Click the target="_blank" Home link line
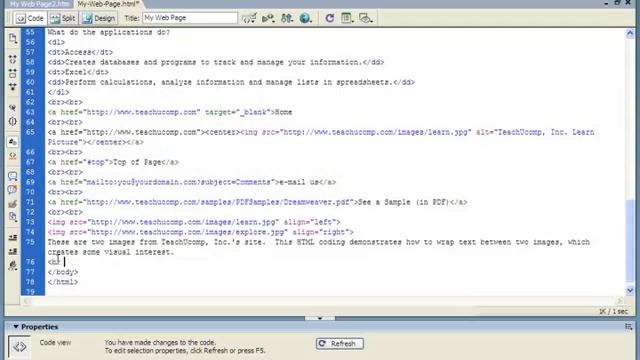 click(x=169, y=112)
